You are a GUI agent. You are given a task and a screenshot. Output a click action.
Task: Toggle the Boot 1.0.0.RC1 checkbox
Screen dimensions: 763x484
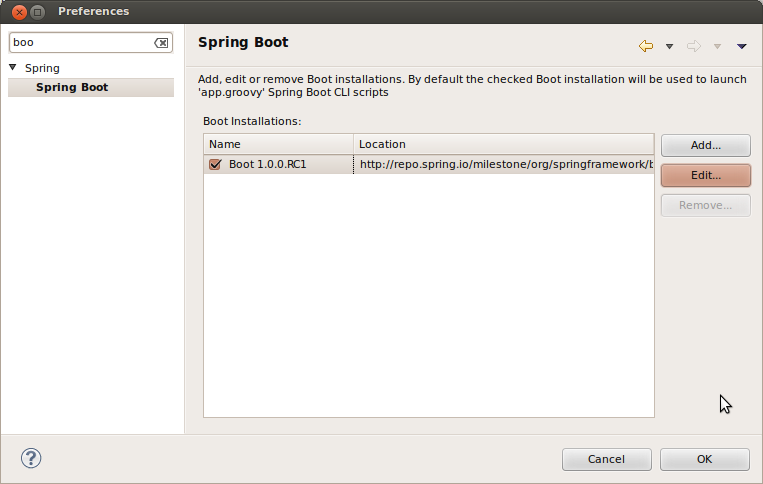[215, 165]
